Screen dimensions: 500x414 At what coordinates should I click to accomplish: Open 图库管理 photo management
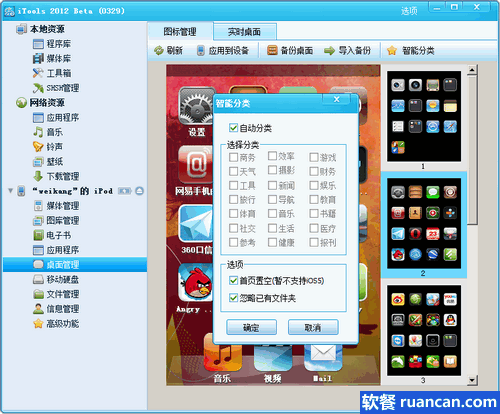coord(56,220)
